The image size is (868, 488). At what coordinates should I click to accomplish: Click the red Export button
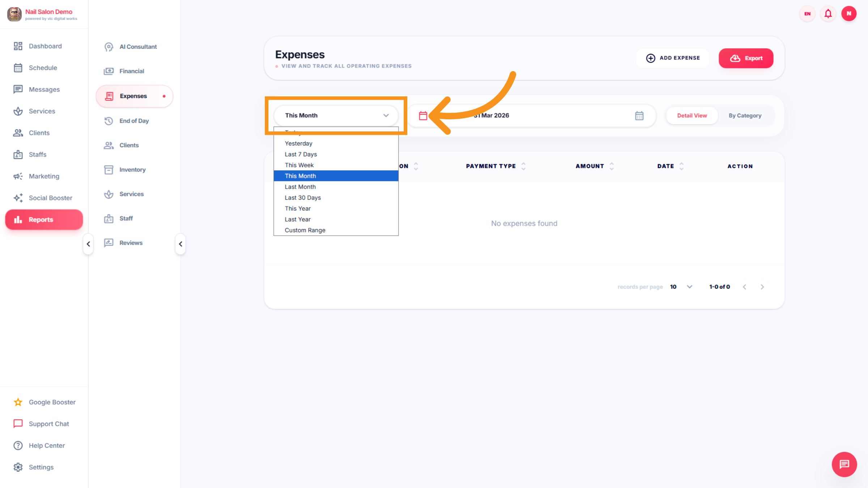(746, 58)
